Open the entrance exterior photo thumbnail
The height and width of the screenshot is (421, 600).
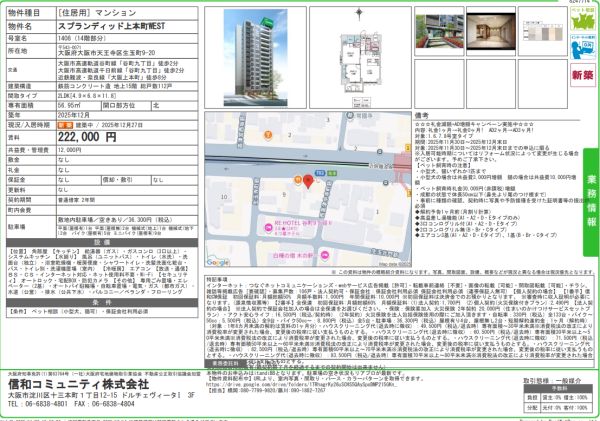[x=439, y=31]
